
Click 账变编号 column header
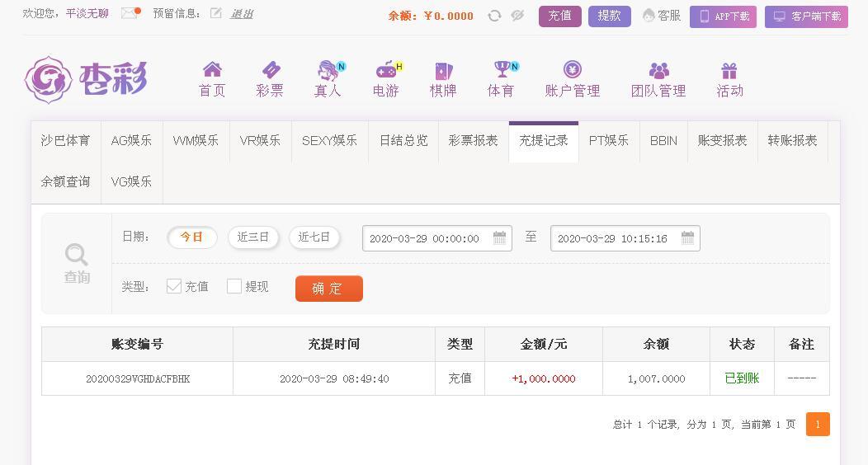coord(137,344)
